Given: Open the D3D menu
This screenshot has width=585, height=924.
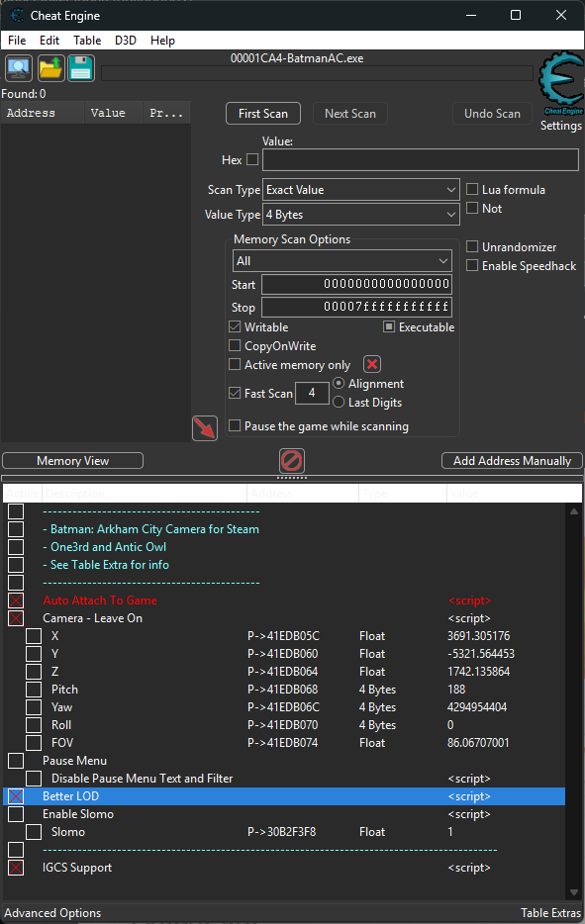Looking at the screenshot, I should point(125,41).
